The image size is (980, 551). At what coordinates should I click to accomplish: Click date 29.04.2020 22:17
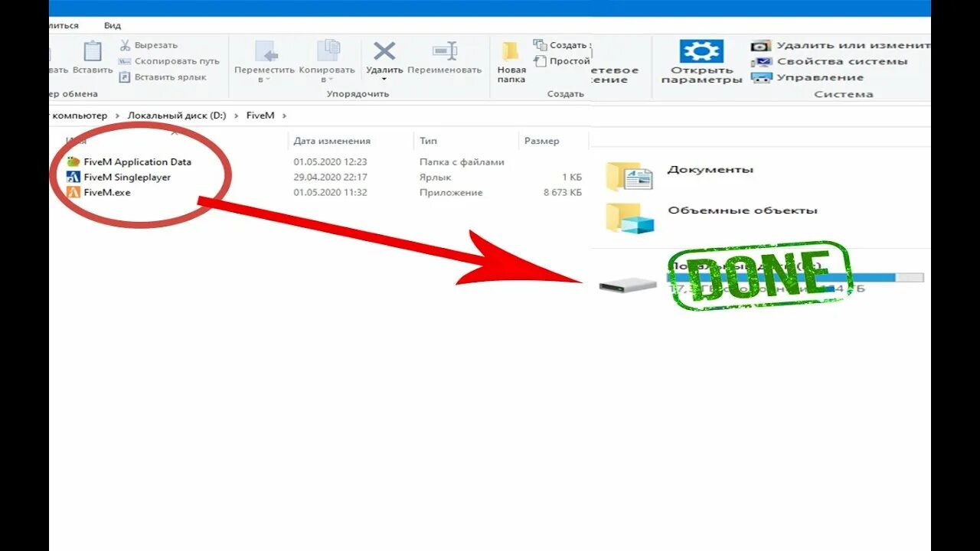click(331, 177)
